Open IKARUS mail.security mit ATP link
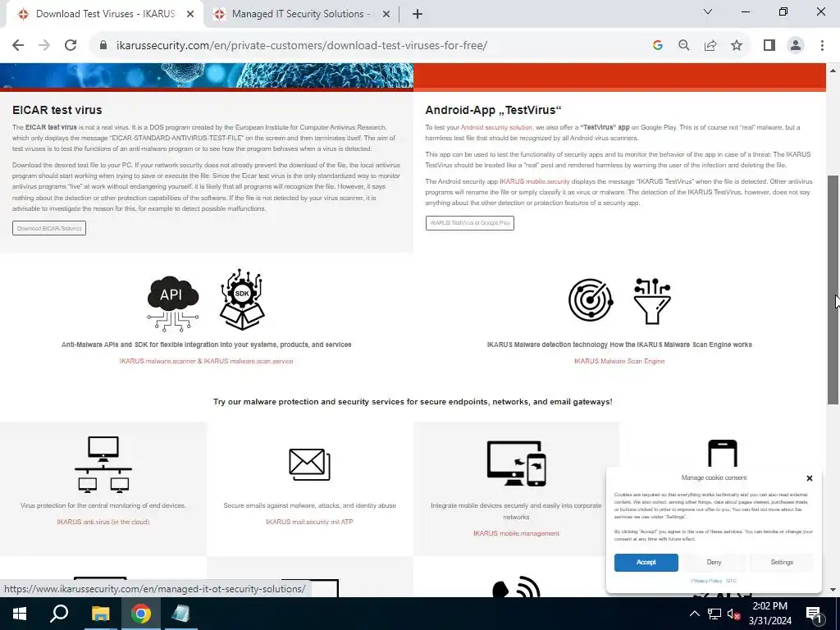 309,522
